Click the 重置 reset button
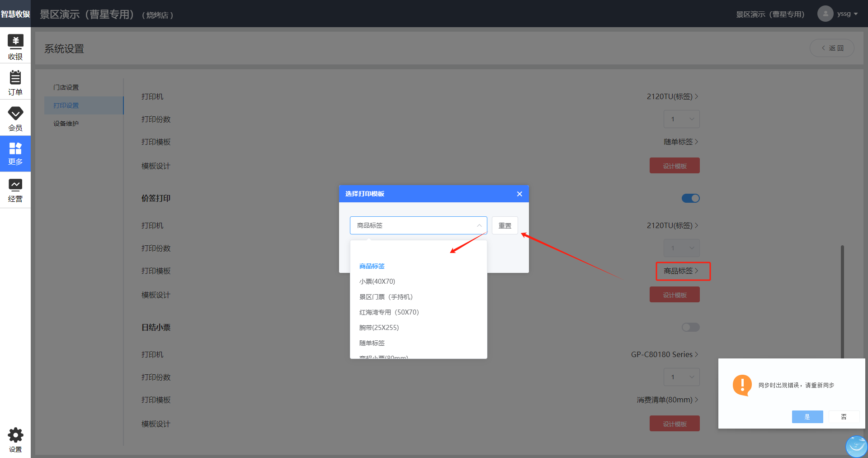 pyautogui.click(x=505, y=225)
